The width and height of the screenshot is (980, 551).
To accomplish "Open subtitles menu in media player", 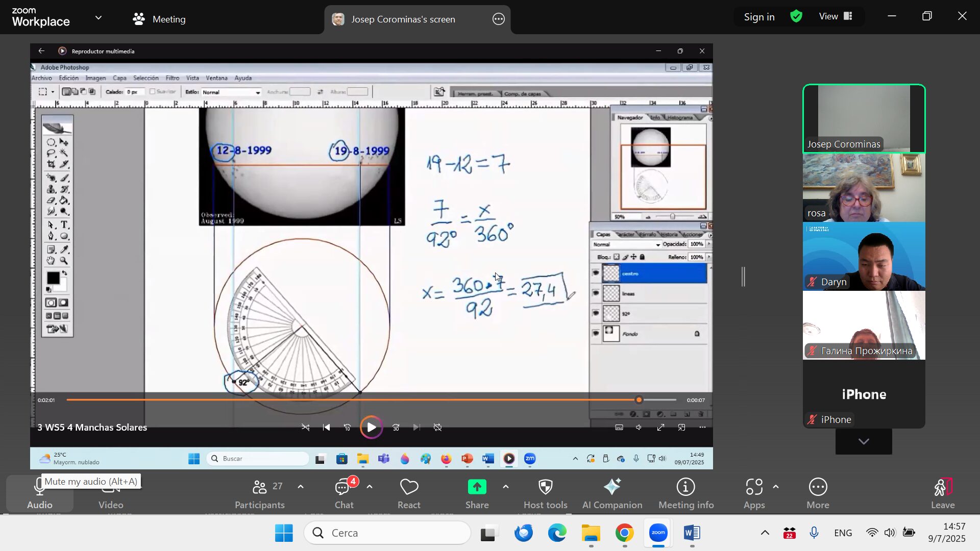I will coord(619,428).
